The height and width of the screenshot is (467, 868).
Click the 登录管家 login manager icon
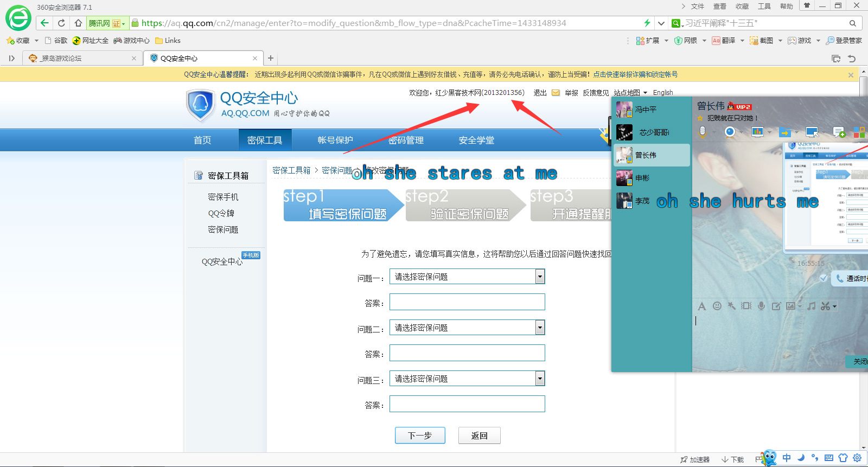[x=844, y=41]
